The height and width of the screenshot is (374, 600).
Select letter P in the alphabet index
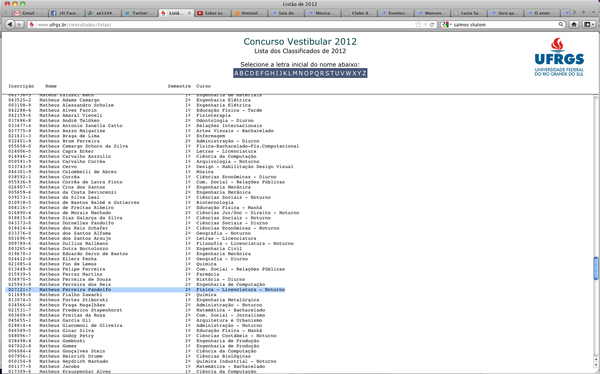click(311, 73)
